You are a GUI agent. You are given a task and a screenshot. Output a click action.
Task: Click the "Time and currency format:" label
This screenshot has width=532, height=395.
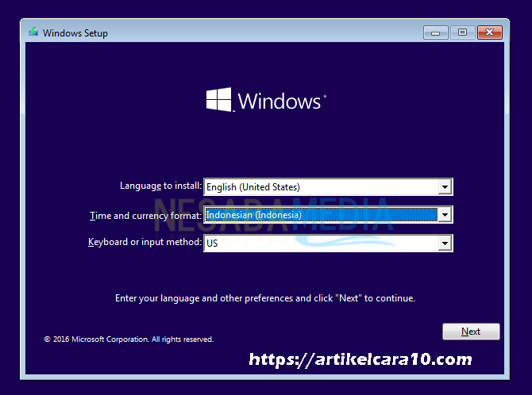(x=145, y=216)
